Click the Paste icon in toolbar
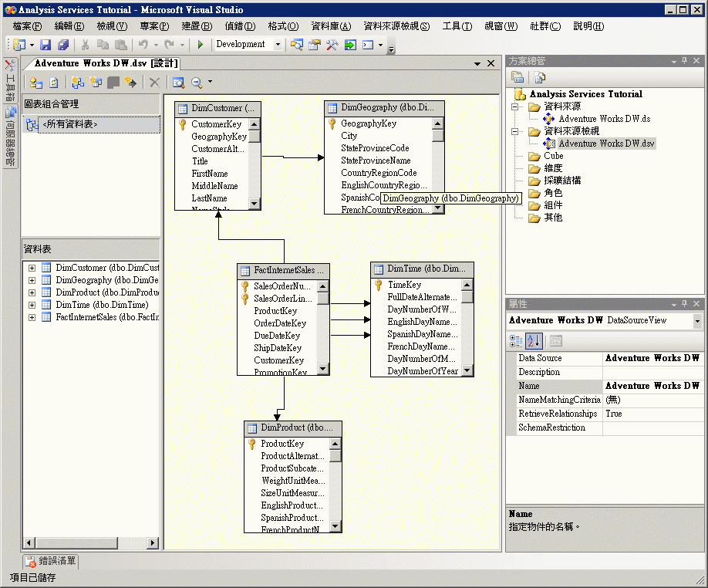708x588 pixels. coord(120,44)
